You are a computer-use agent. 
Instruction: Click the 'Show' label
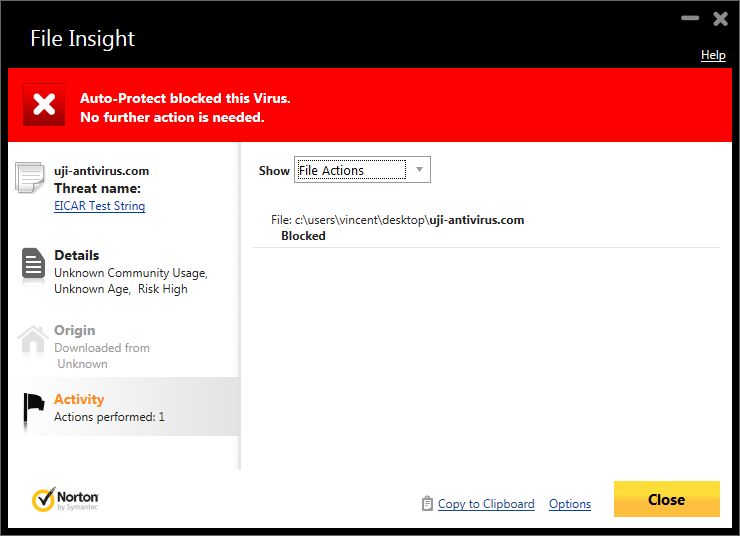[274, 171]
